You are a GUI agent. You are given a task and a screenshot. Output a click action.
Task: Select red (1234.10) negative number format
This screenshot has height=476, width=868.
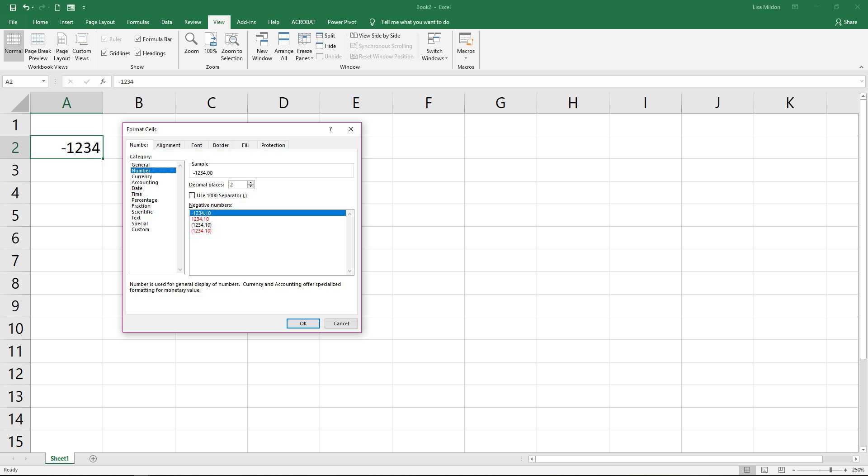click(202, 231)
